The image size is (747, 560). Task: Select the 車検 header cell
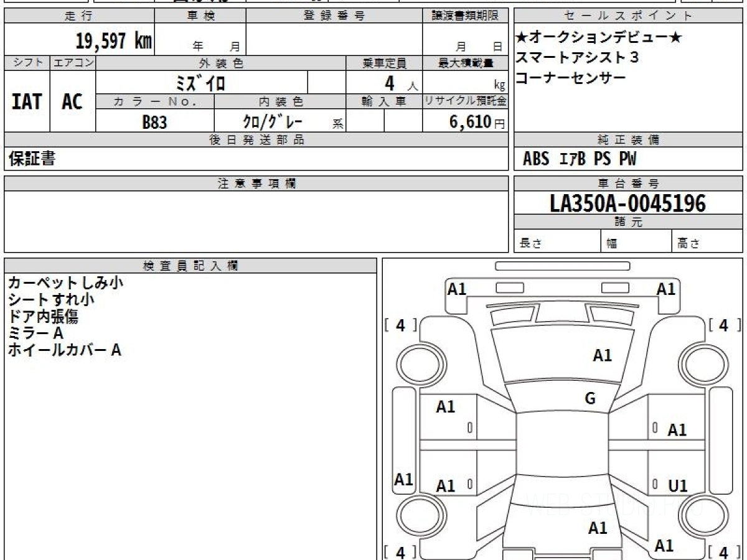pos(200,16)
